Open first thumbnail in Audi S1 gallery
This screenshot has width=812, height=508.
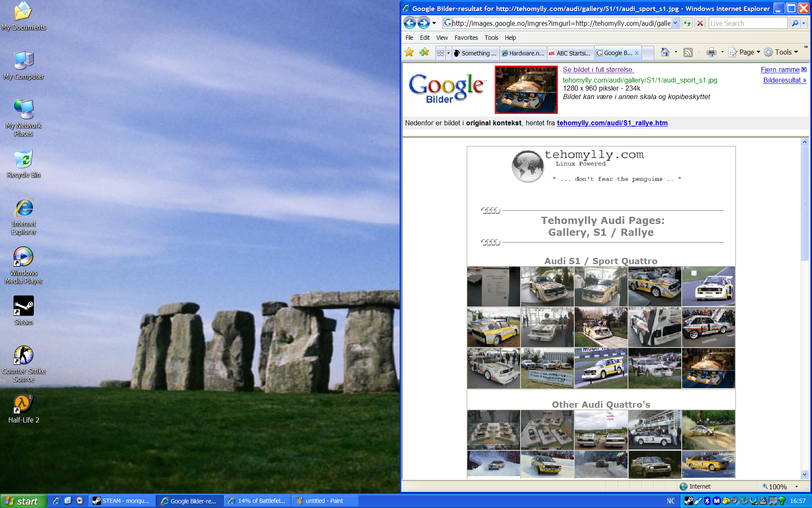(494, 286)
